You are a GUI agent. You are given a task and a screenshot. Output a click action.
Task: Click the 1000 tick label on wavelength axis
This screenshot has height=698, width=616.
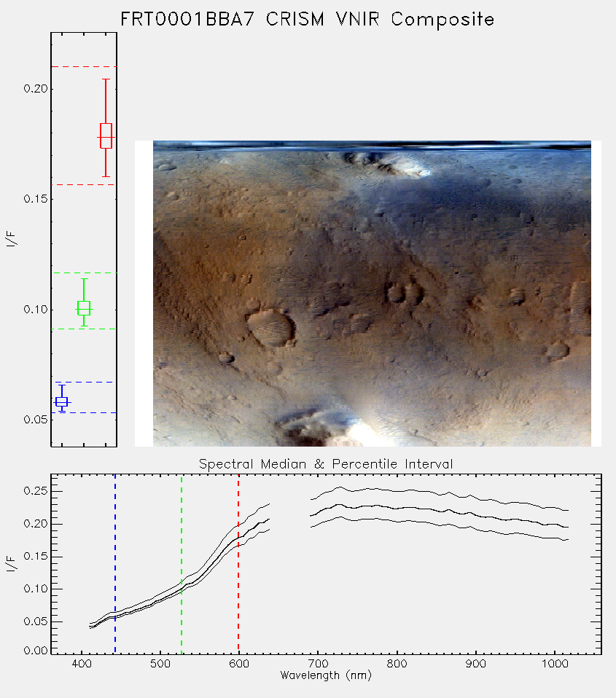555,664
